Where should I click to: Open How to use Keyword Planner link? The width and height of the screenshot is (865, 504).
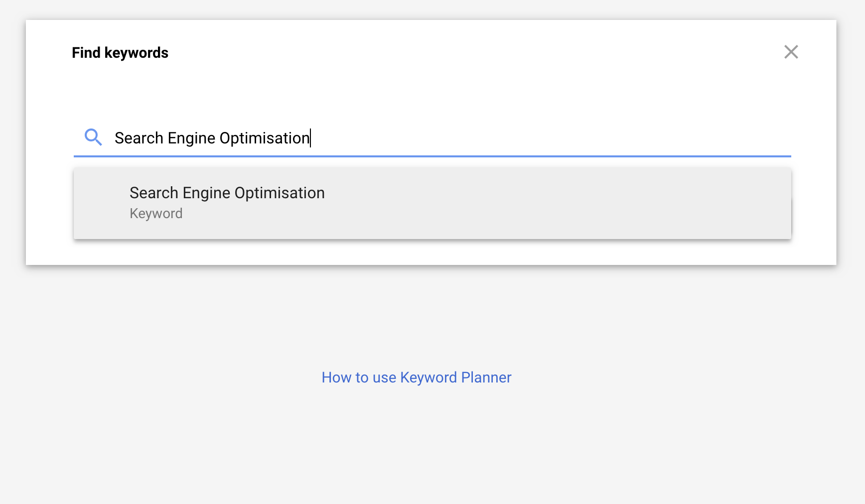tap(417, 378)
